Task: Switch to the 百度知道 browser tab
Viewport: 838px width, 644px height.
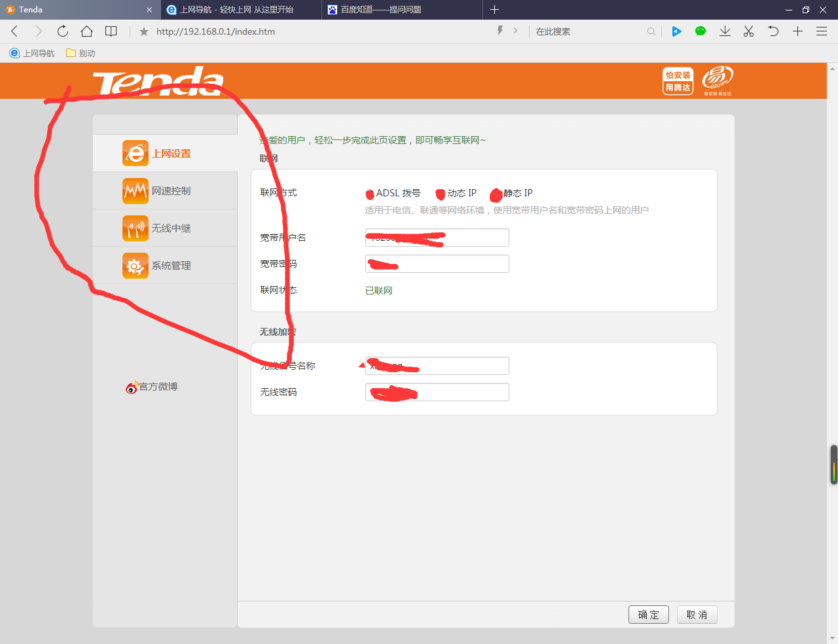Action: click(x=402, y=10)
